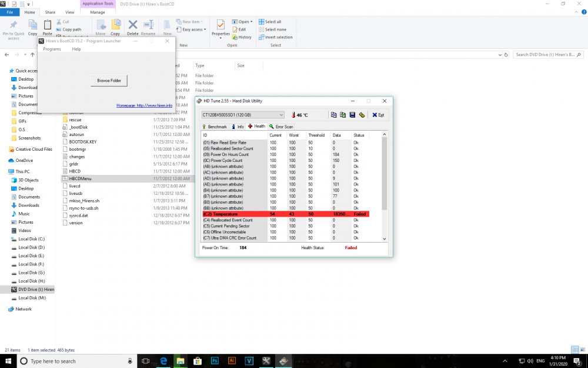Viewport: 588px width, 368px height.
Task: Show hidden system tray icons chevron
Action: 505,362
